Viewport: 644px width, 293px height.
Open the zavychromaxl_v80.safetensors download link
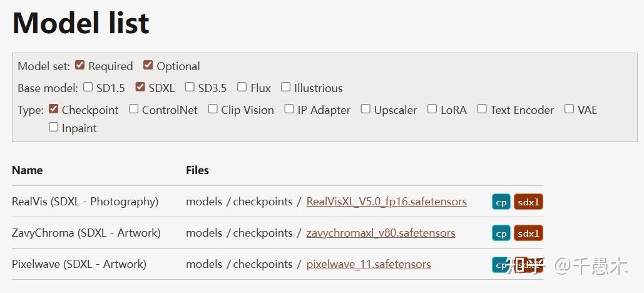point(381,233)
